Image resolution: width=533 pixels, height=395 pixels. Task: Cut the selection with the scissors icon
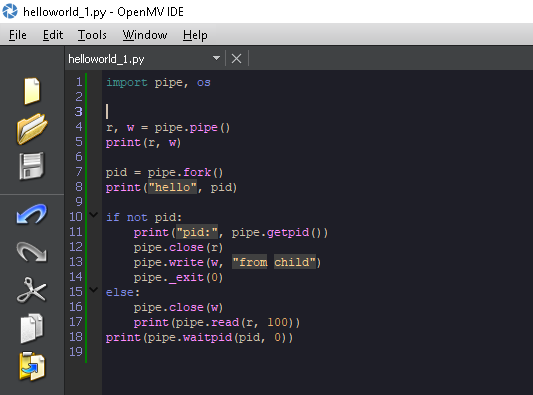coord(32,290)
